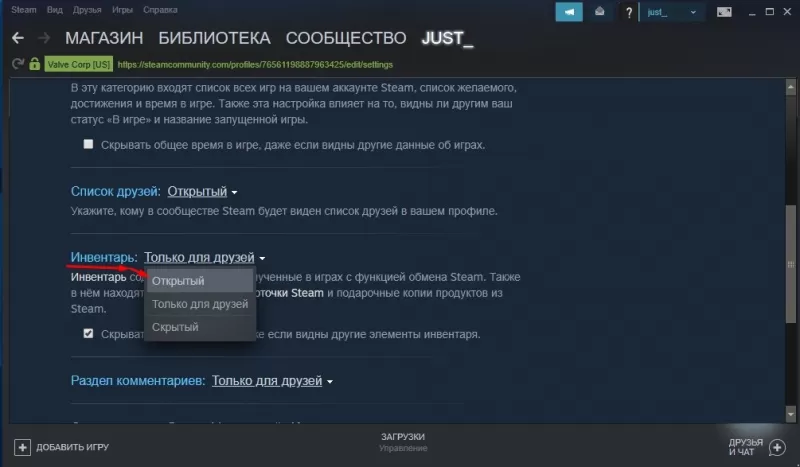Go to the МАГАЗИН tab
Image resolution: width=800 pixels, height=467 pixels.
click(104, 38)
